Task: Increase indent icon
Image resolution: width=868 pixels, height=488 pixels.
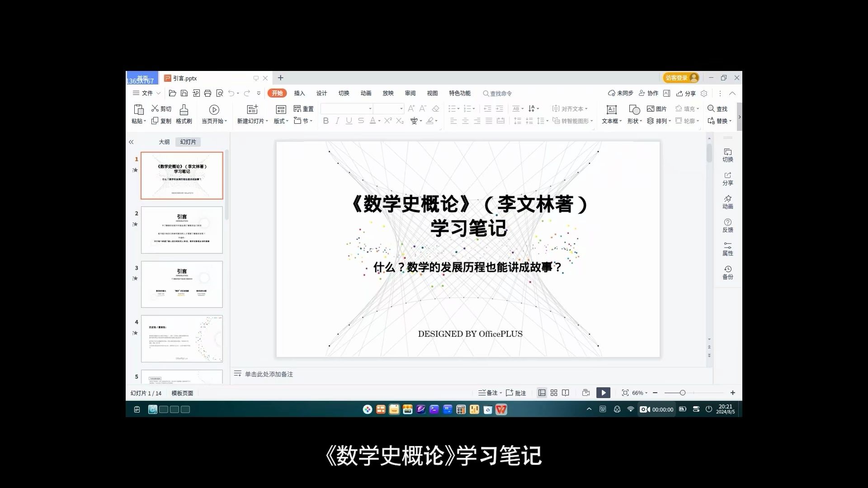Action: 500,108
